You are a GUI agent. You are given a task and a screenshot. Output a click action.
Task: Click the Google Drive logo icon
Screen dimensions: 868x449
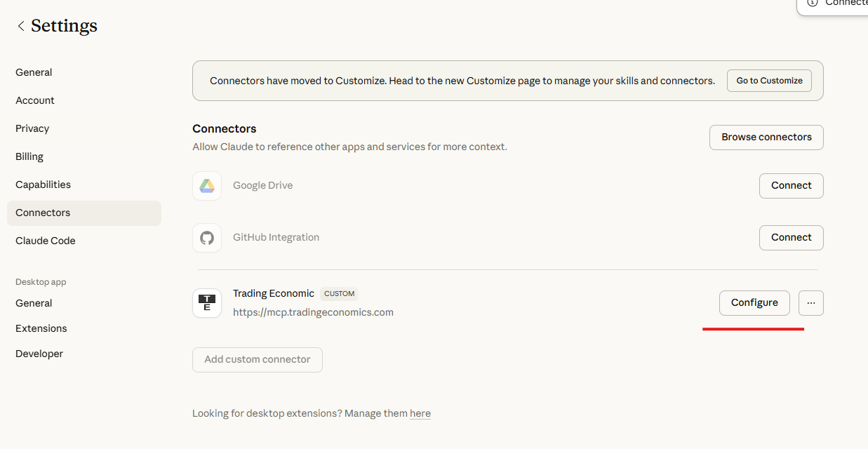[x=207, y=186]
